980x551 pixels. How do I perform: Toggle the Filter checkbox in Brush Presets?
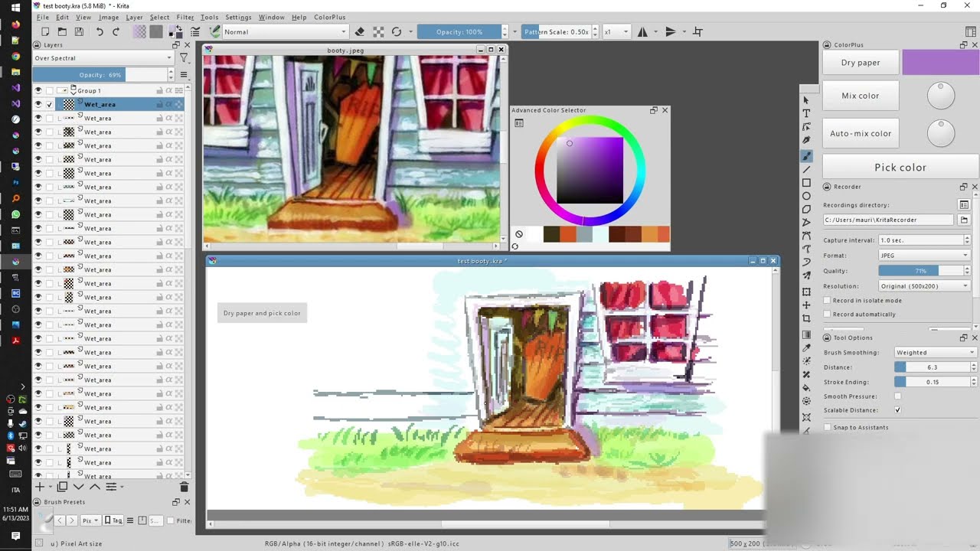coord(169,520)
